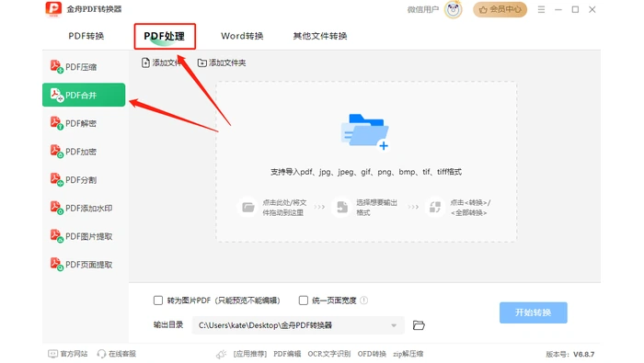The height and width of the screenshot is (363, 644).
Task: Select the 其他文件转换 tab
Action: tap(320, 36)
